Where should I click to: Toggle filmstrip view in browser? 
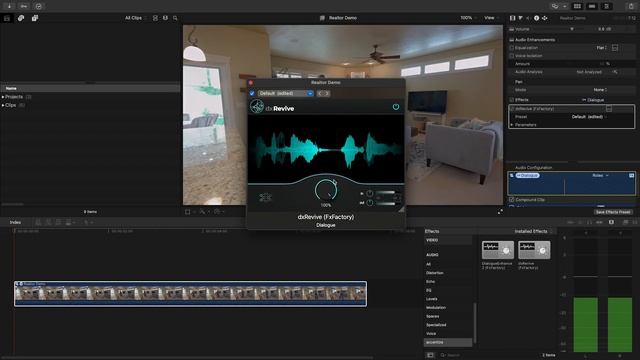[155, 18]
